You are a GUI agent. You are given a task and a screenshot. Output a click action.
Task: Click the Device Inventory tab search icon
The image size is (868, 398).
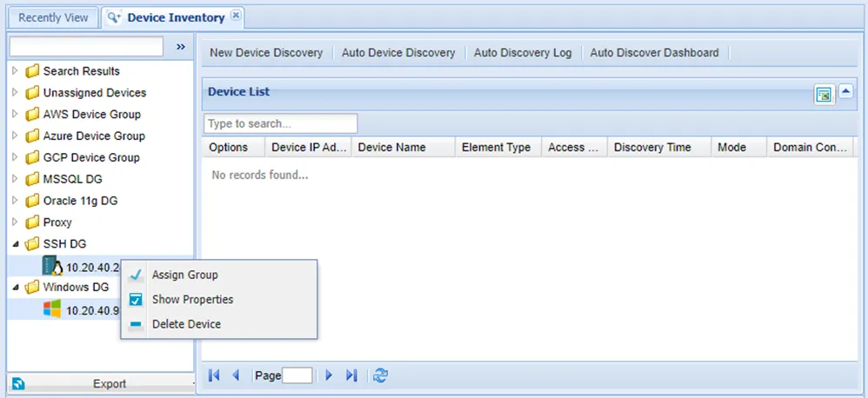coord(114,17)
